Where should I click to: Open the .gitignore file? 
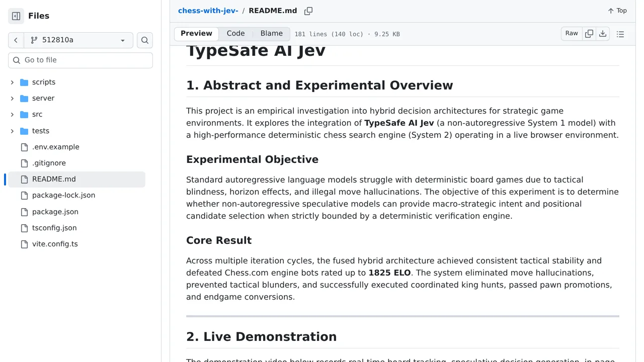click(49, 163)
